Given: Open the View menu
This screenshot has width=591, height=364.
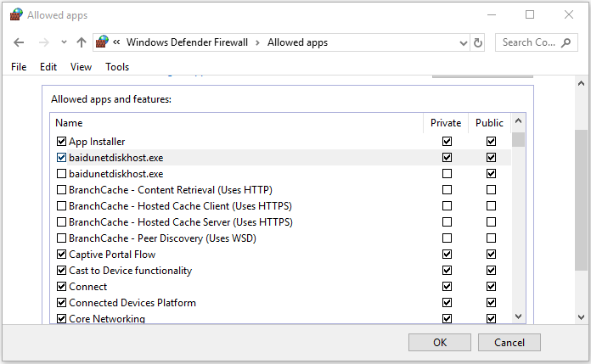Looking at the screenshot, I should tap(81, 67).
